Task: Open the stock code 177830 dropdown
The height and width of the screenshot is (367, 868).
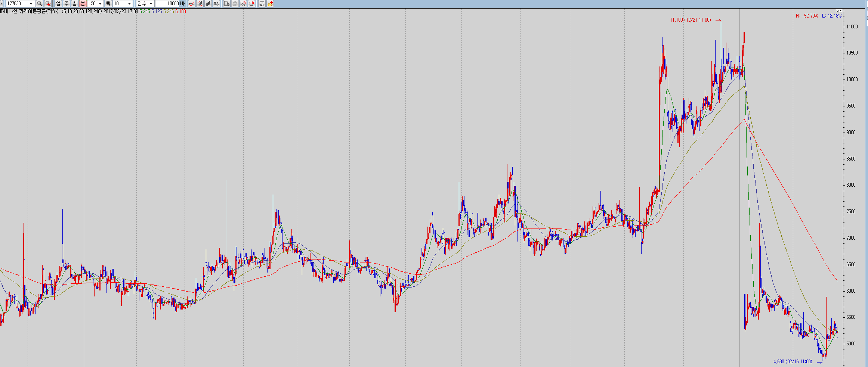Action: (x=31, y=4)
